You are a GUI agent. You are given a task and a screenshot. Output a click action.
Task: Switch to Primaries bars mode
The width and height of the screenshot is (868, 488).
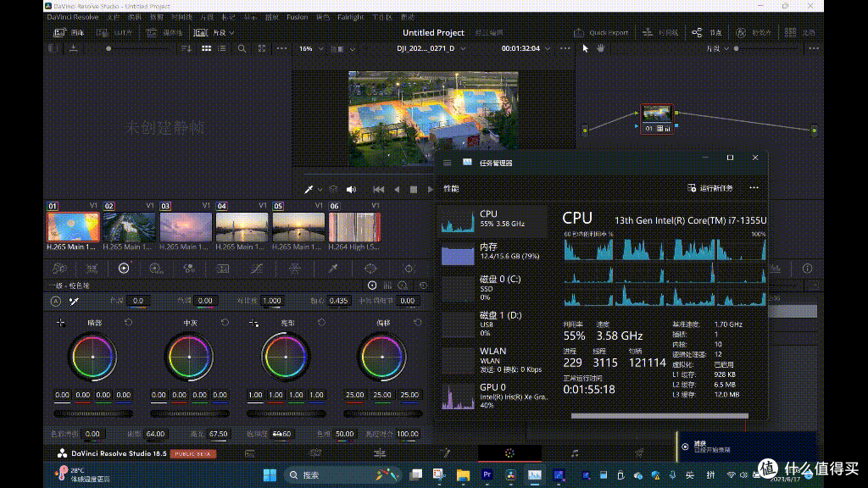tap(387, 286)
